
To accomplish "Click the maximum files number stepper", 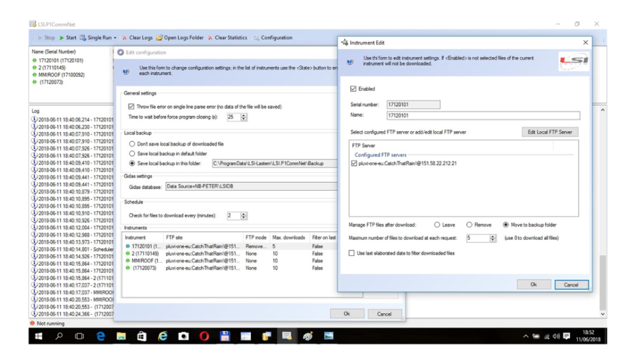I will (x=493, y=238).
